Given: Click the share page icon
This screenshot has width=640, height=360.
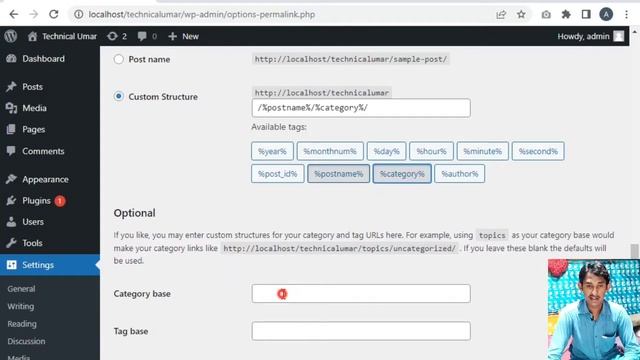Looking at the screenshot, I should [x=501, y=15].
